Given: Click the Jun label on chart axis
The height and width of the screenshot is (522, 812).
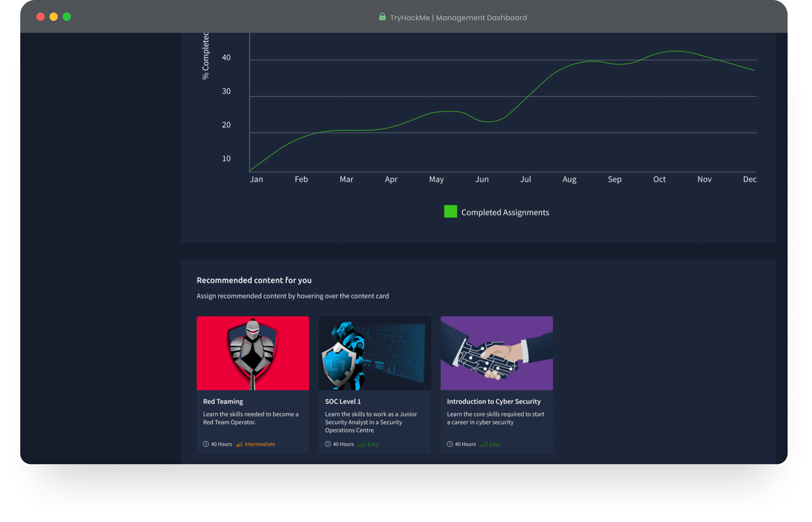Looking at the screenshot, I should [482, 179].
